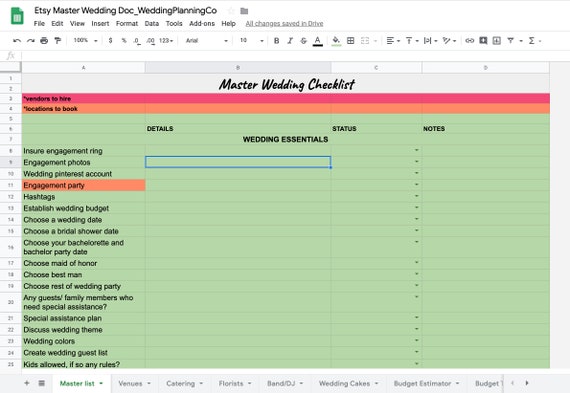Screen dimensions: 570x393
Task: Click the Redo arrow icon
Action: [31, 41]
